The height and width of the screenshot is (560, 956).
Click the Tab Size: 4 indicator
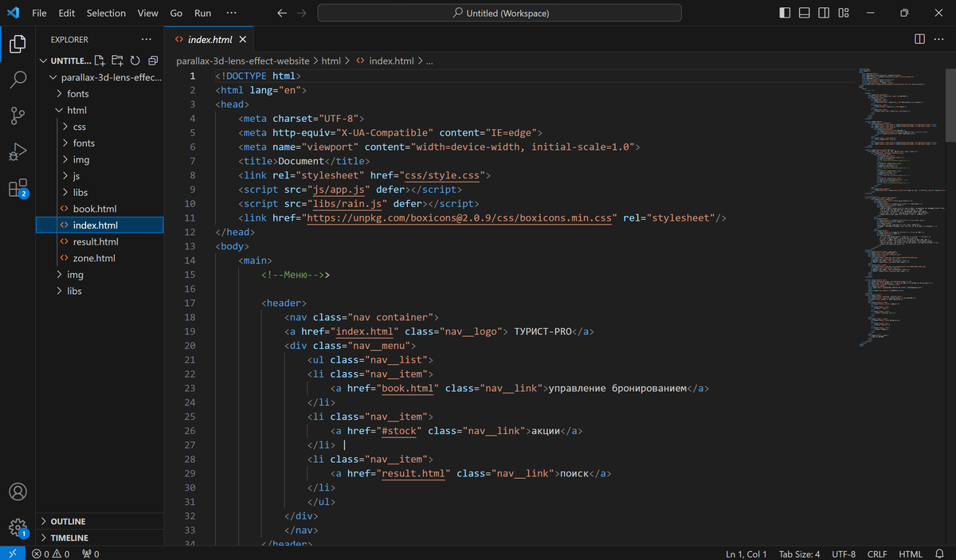click(799, 554)
